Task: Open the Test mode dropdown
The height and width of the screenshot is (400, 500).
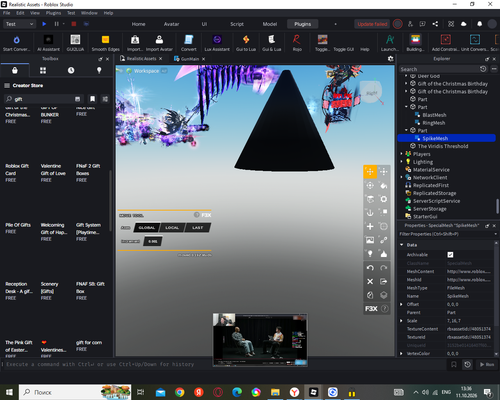Action: pos(19,24)
